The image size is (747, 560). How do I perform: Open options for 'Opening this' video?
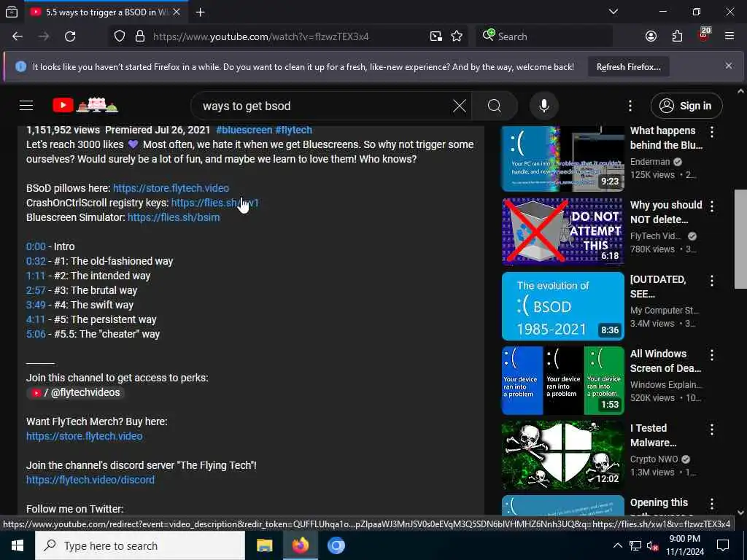(712, 504)
